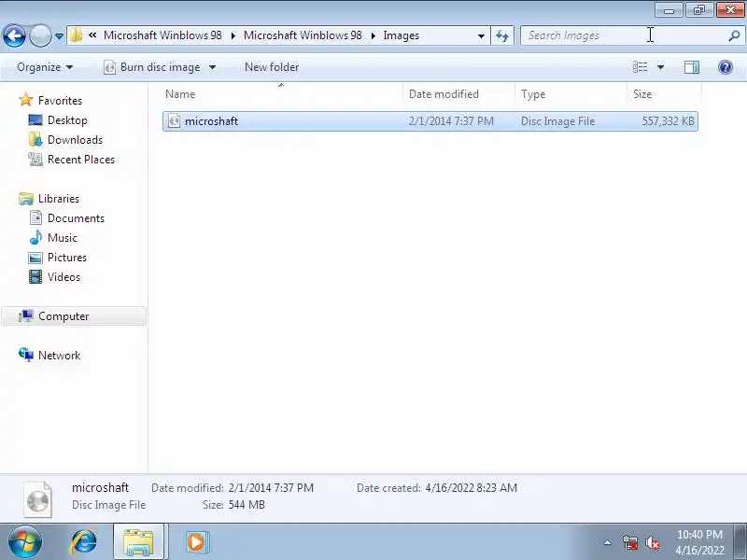The height and width of the screenshot is (560, 747).
Task: Open address bar previous locations dropdown
Action: point(481,35)
